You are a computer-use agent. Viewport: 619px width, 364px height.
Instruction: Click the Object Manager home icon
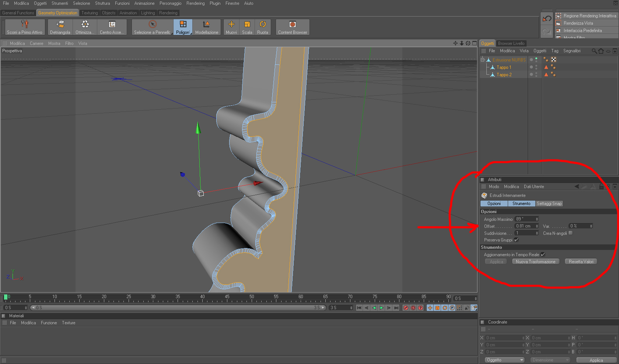(x=601, y=51)
